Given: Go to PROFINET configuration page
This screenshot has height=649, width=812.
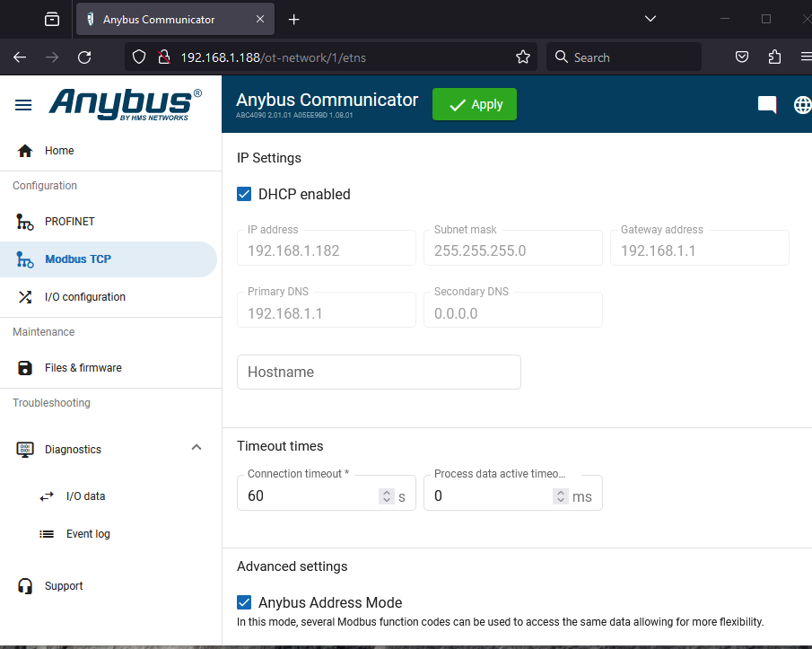Looking at the screenshot, I should coord(69,222).
